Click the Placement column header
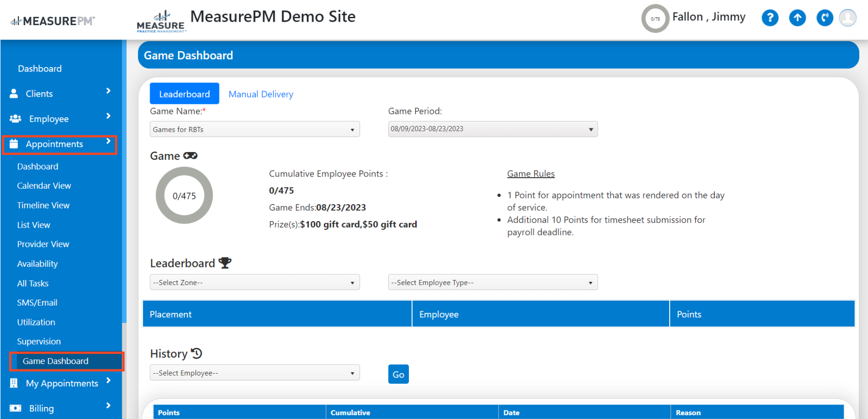868x419 pixels. click(277, 314)
